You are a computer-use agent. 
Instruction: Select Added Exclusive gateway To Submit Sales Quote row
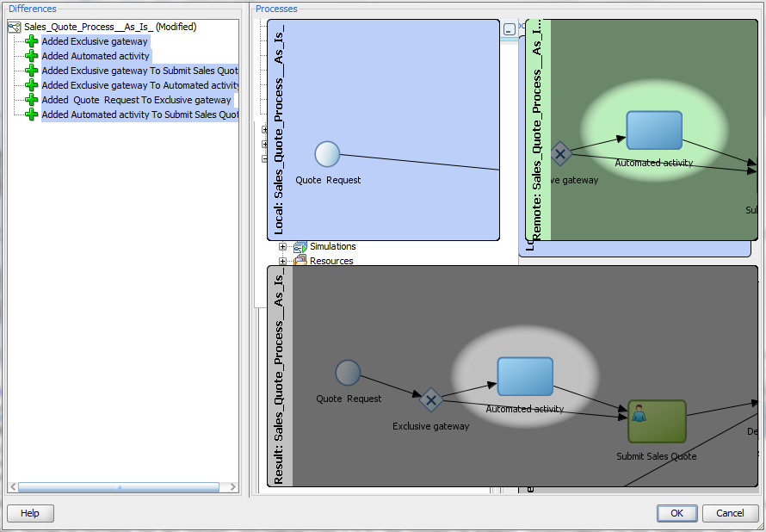click(139, 71)
